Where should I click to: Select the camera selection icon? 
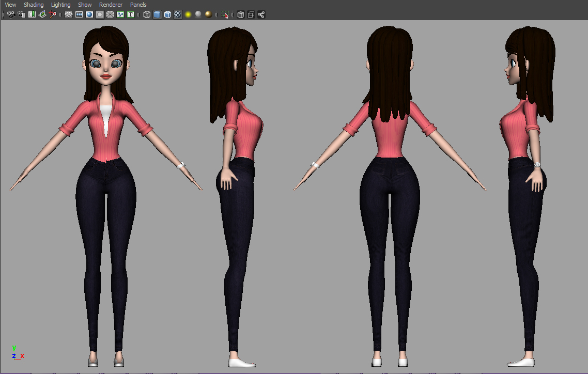point(10,14)
